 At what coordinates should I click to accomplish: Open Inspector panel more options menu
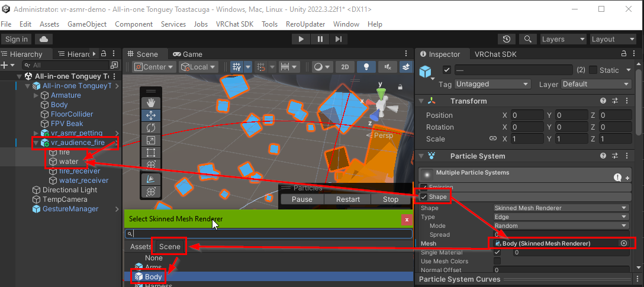tap(633, 54)
